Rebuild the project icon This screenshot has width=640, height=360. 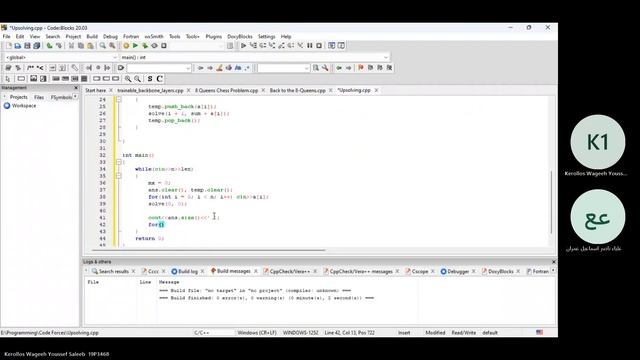[154, 46]
